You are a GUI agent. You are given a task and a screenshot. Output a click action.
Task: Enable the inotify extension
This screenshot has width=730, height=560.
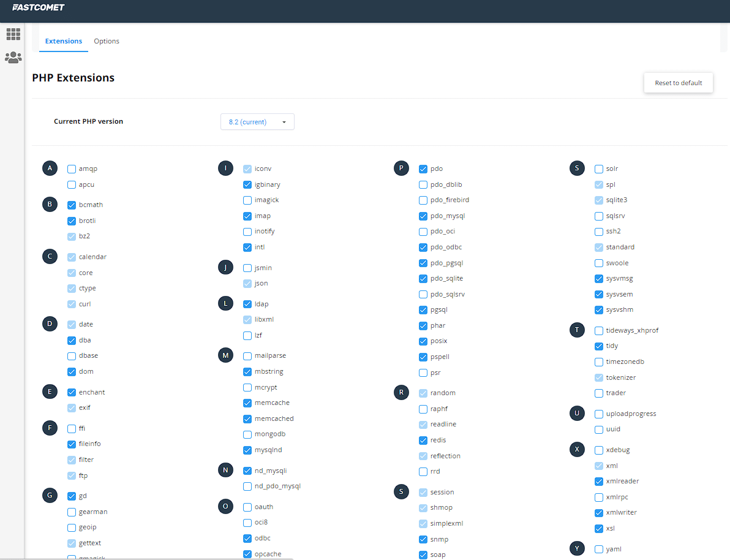tap(247, 232)
